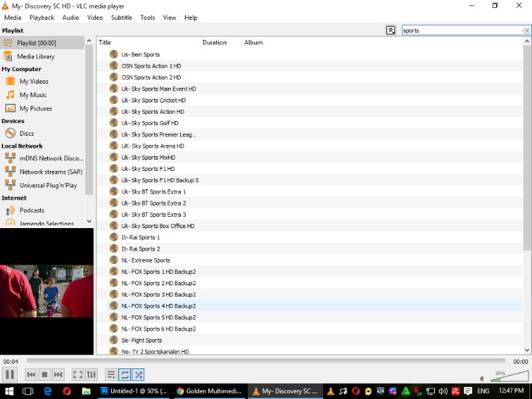The image size is (532, 399).
Task: Open the View menu
Action: click(x=170, y=18)
